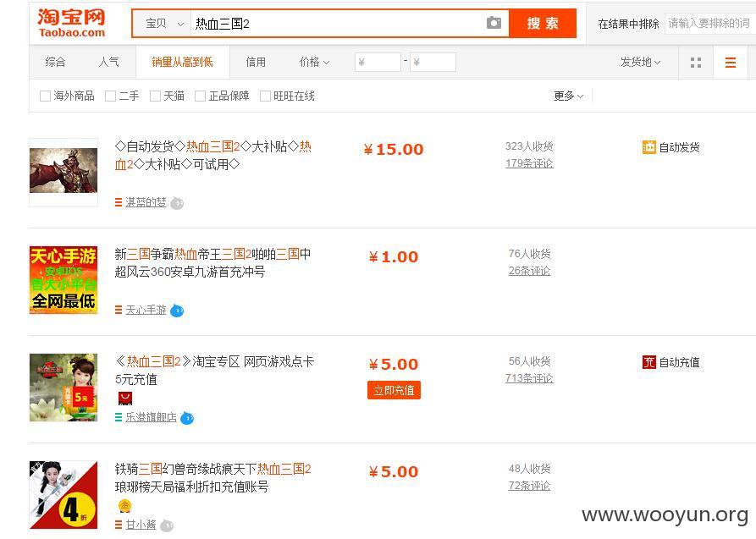Open the 72条评论 link
Viewport: 756px width, 539px height.
pos(529,486)
